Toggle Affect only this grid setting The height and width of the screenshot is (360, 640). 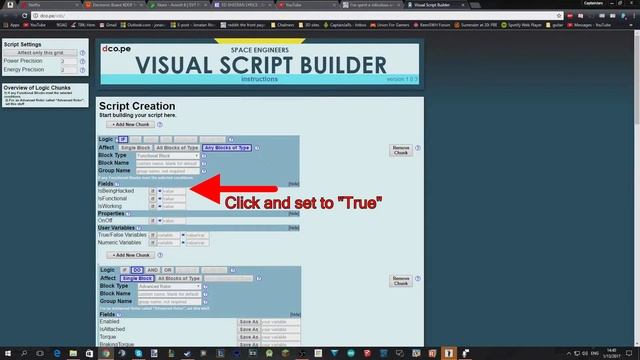40,53
